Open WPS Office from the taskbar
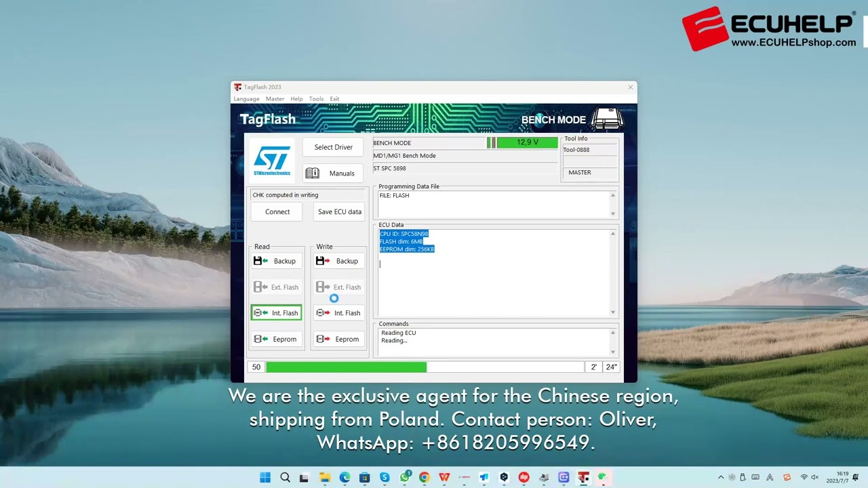The height and width of the screenshot is (488, 868). 444,477
